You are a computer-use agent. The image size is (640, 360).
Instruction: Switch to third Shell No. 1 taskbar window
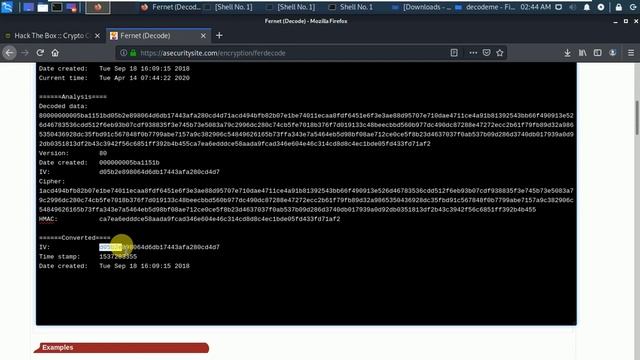coord(351,7)
